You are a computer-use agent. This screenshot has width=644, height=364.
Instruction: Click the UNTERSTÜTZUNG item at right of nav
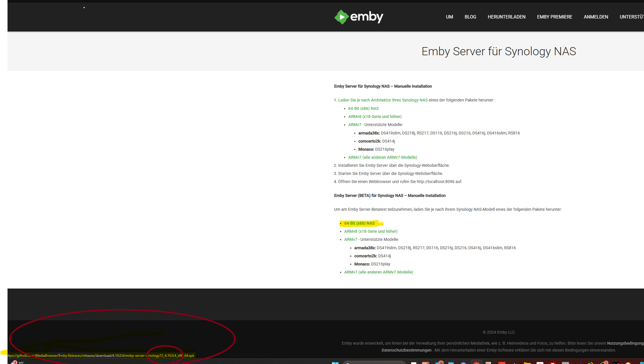[x=632, y=17]
